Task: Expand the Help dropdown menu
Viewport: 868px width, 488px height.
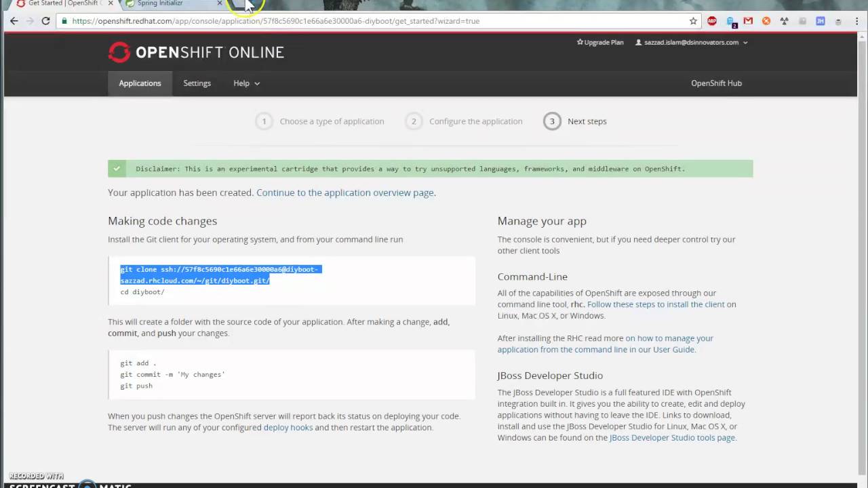Action: pyautogui.click(x=246, y=83)
